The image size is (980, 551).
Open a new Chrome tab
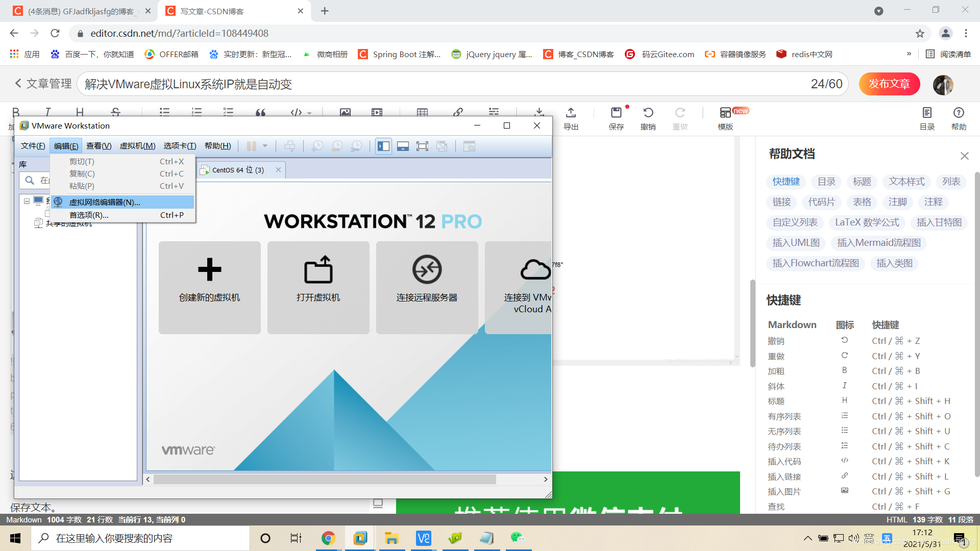[x=325, y=11]
